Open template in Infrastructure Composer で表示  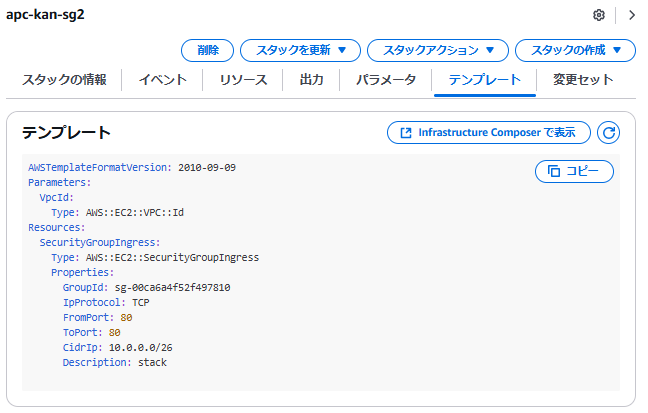489,133
